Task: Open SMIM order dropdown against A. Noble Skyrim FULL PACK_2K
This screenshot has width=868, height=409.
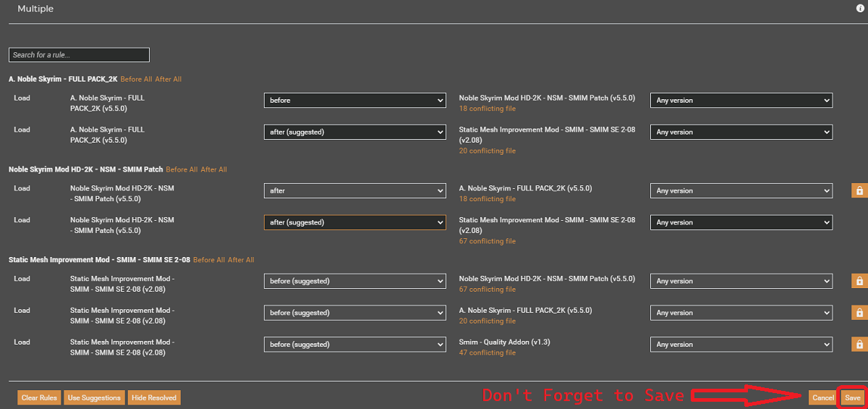Action: tap(354, 313)
